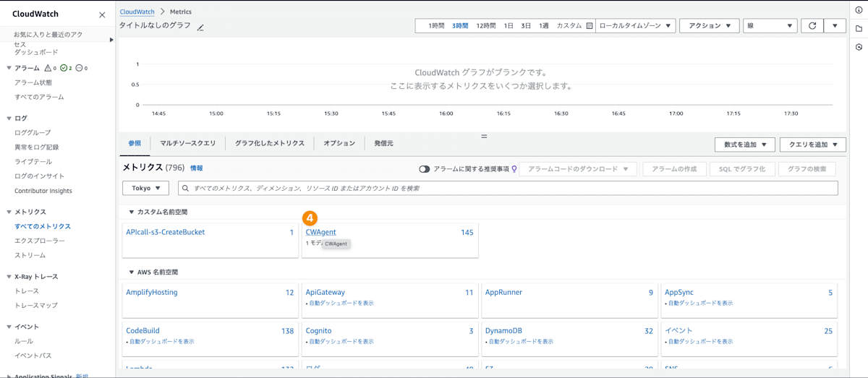The width and height of the screenshot is (868, 378).
Task: Open Contributor Insights in sidebar
Action: point(43,191)
